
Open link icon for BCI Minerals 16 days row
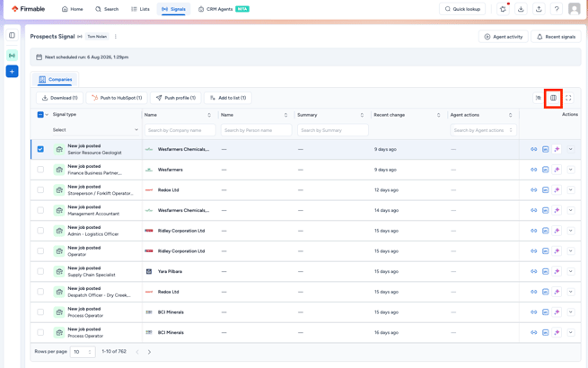point(533,332)
